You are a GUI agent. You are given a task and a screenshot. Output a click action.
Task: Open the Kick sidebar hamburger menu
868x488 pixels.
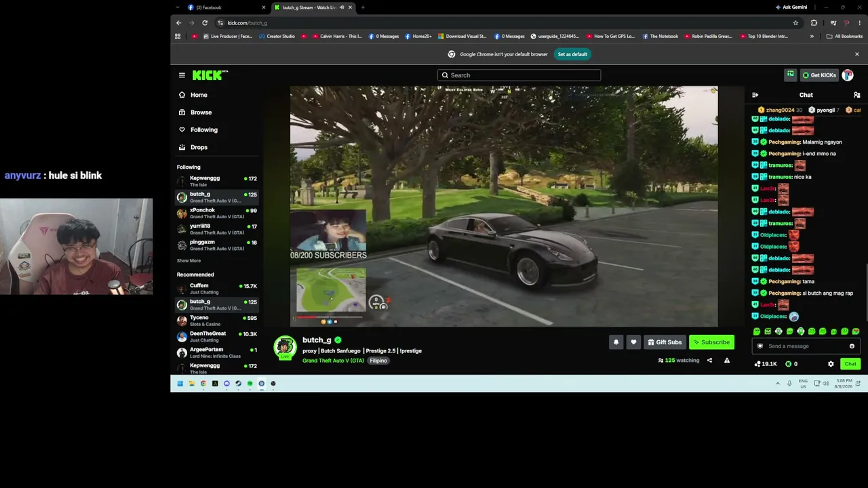coord(182,75)
